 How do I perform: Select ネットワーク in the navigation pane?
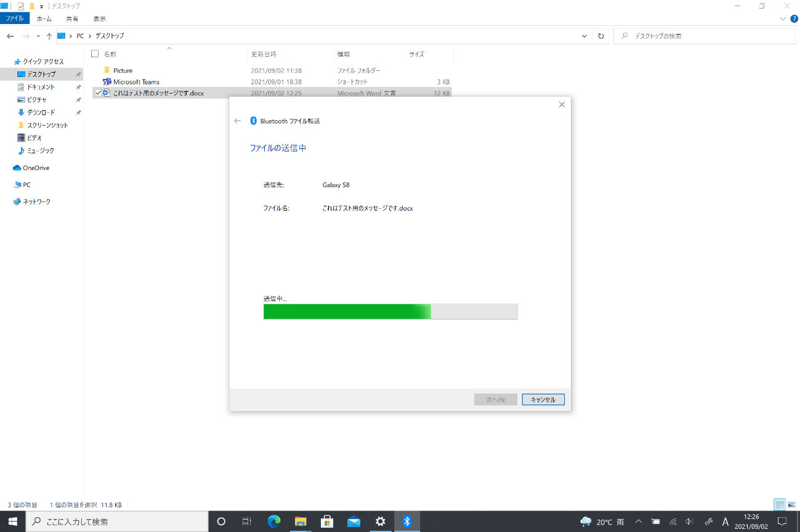[37, 202]
